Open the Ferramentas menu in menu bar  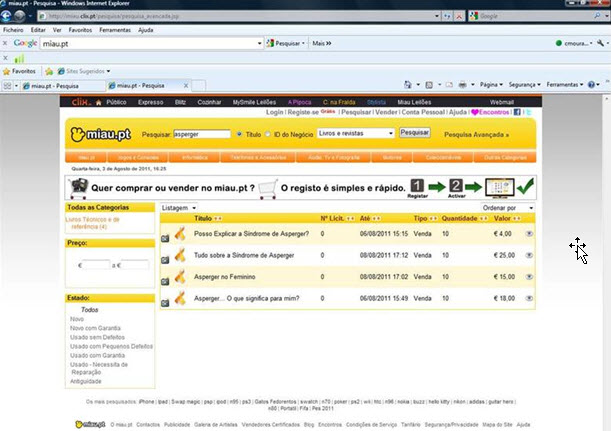(114, 30)
